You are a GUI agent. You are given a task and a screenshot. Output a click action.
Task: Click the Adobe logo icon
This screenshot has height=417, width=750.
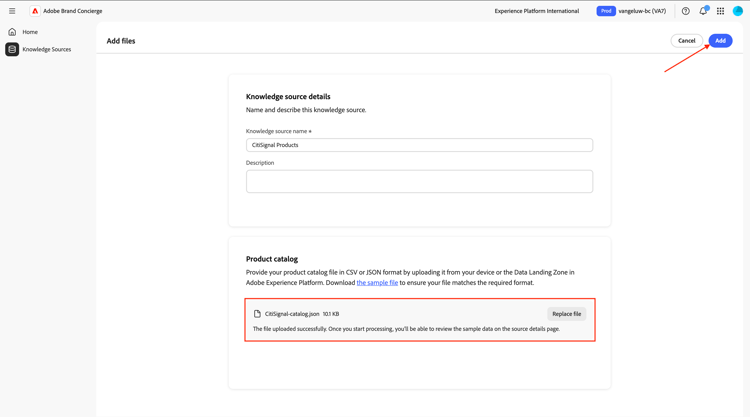coord(35,11)
